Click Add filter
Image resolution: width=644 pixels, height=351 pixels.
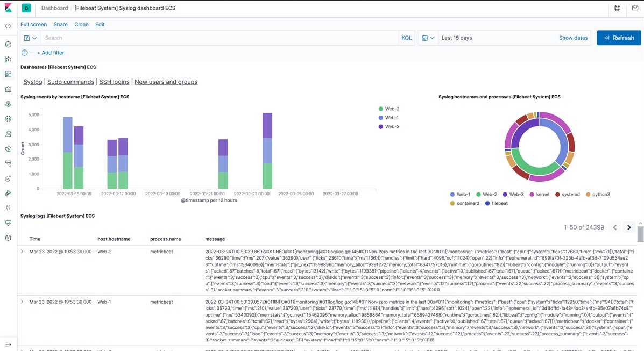tap(51, 53)
